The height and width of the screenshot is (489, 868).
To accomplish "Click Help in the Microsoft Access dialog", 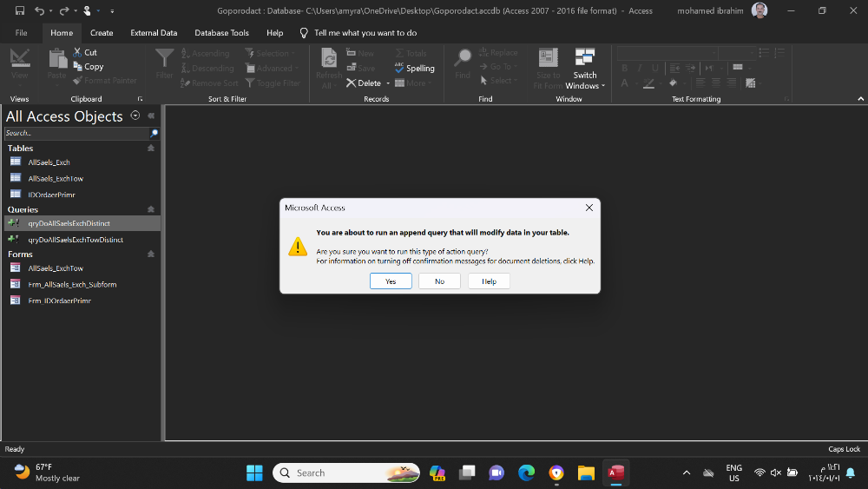I will tap(489, 281).
